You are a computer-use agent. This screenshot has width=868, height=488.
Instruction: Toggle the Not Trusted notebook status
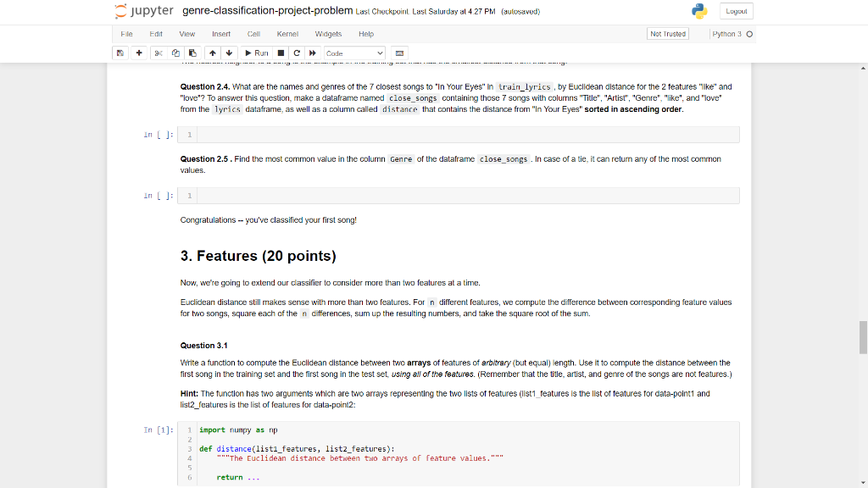coord(666,34)
